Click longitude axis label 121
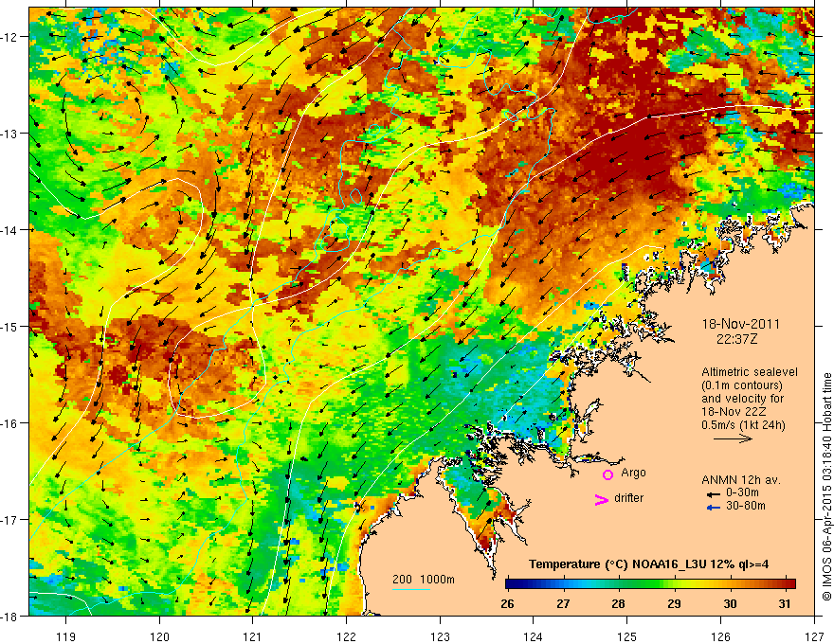Screen dimensions: 834x644 (253, 636)
